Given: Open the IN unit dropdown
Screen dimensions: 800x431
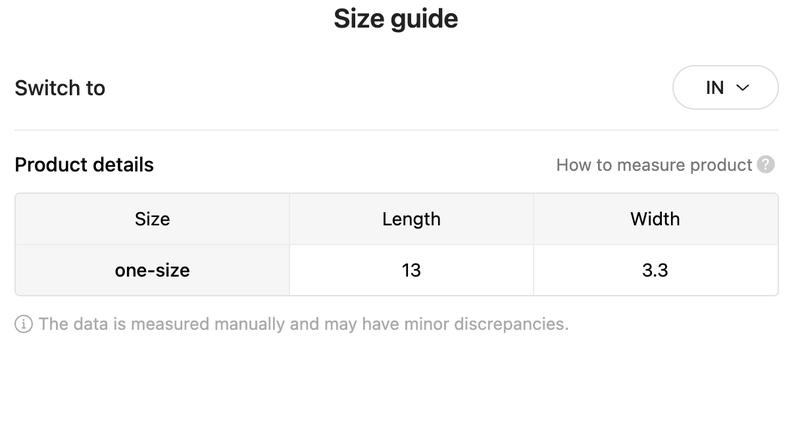Looking at the screenshot, I should click(725, 87).
